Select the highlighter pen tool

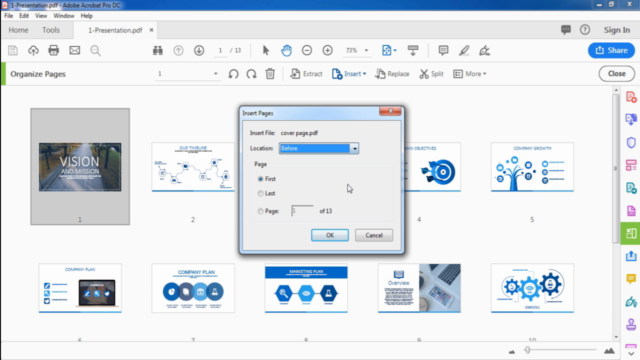pyautogui.click(x=464, y=50)
